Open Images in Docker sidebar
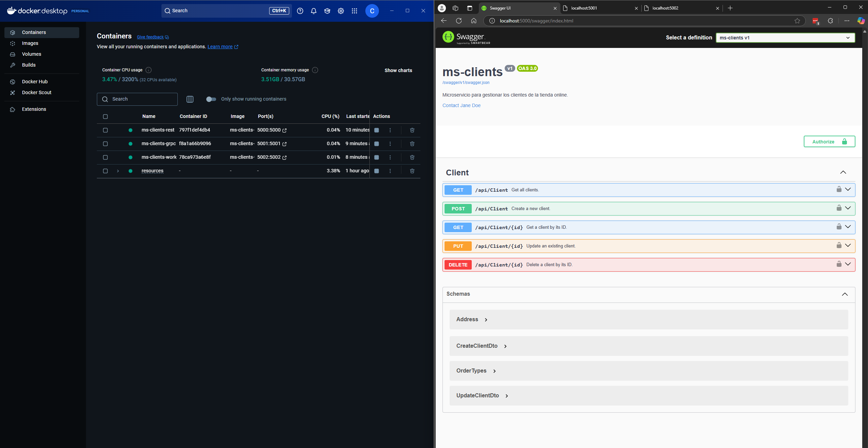The width and height of the screenshot is (868, 448). click(x=42, y=43)
